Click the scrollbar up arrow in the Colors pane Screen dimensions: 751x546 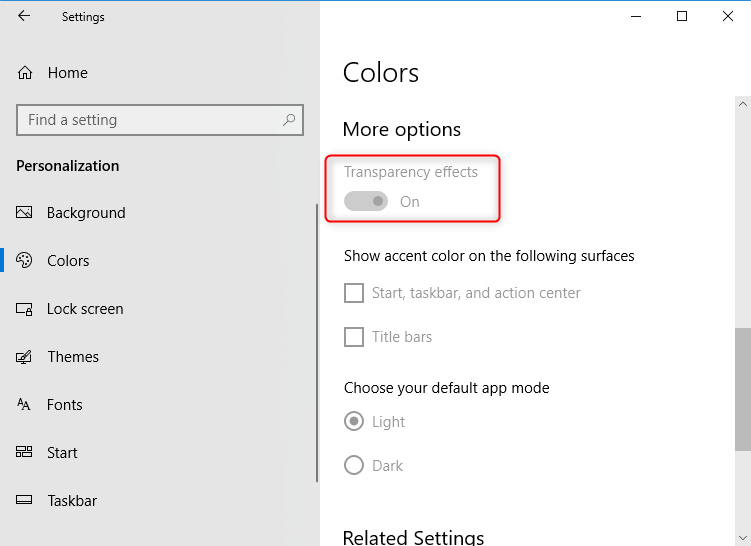click(743, 103)
